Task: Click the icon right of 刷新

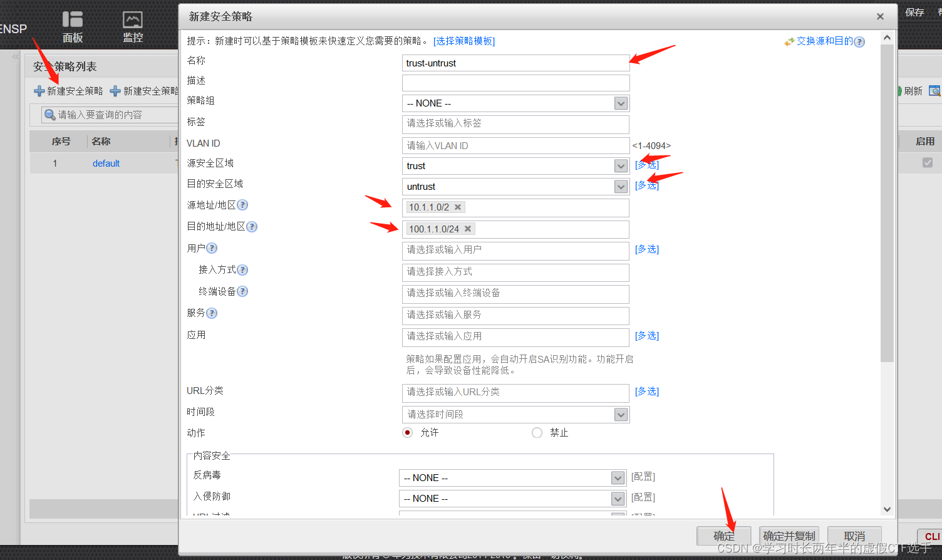Action: 934,91
